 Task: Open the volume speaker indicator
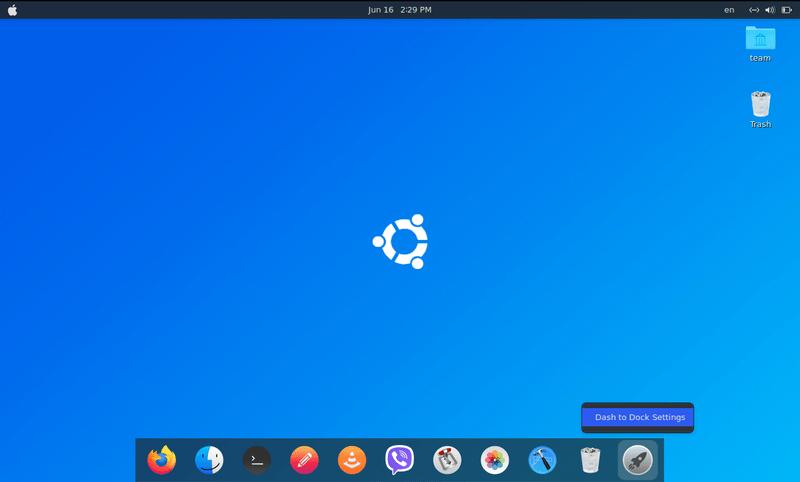(769, 10)
